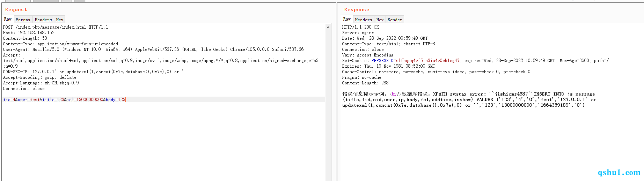The height and width of the screenshot is (181, 644).
Task: Click the request Content-Type urlencoded line
Action: tap(60, 44)
